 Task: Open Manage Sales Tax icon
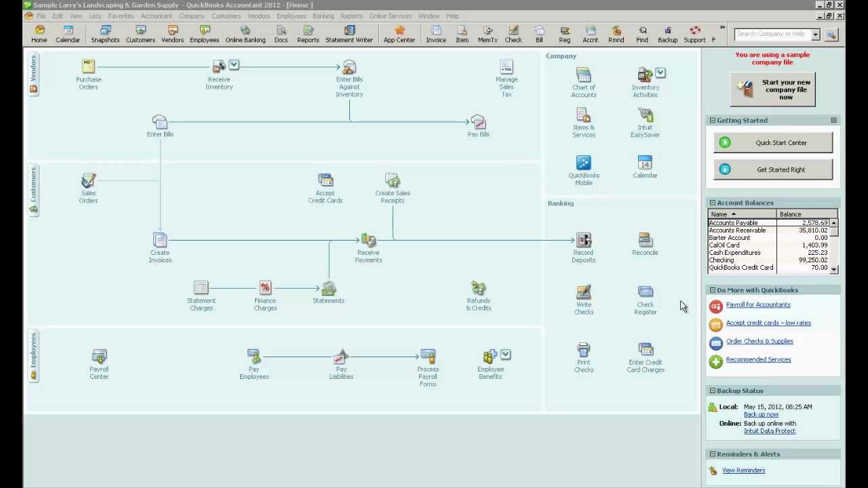[x=507, y=66]
